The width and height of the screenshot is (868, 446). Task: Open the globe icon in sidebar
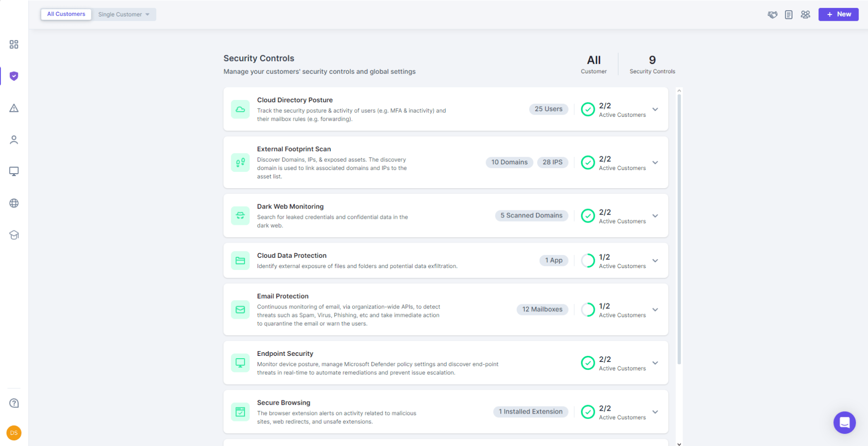click(x=14, y=203)
